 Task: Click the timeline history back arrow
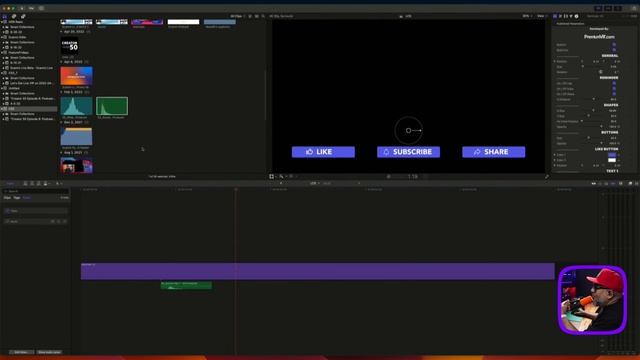281,184
